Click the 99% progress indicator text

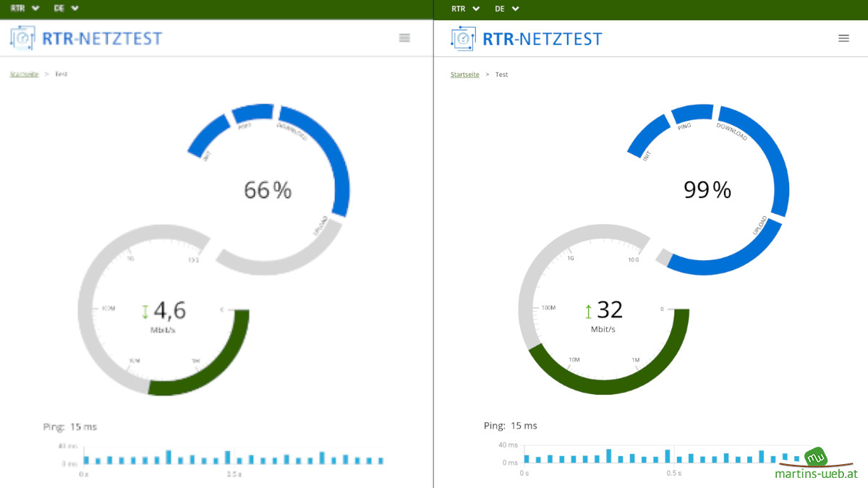coord(707,190)
